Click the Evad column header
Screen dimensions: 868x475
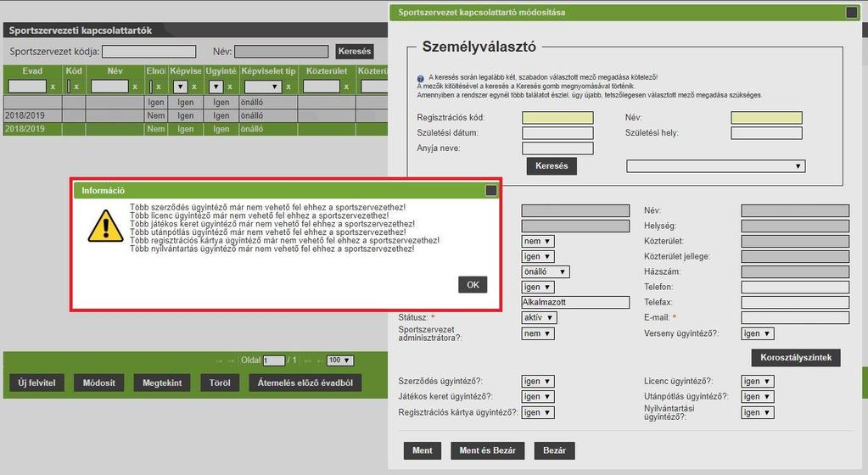tap(32, 71)
